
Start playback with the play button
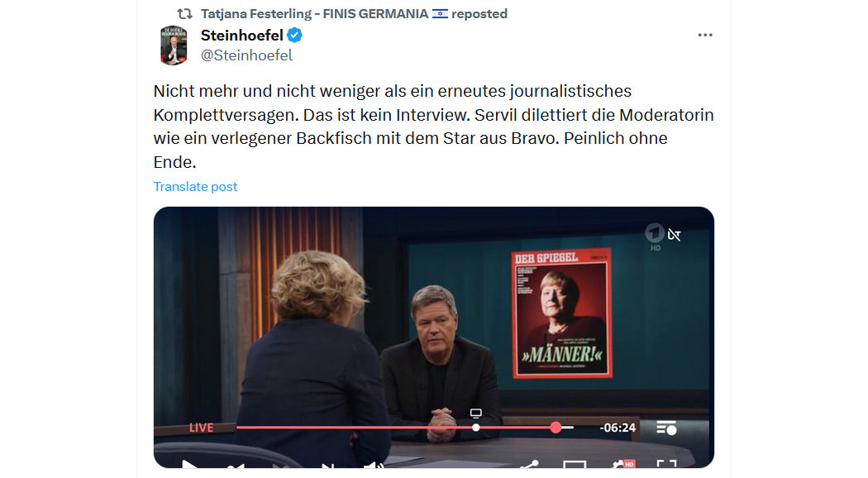(189, 464)
